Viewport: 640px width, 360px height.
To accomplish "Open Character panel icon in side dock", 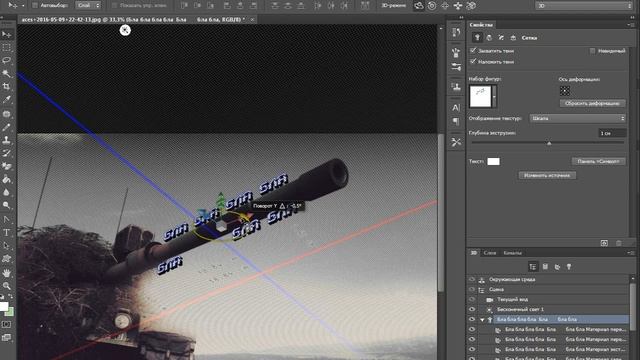I will click(456, 108).
